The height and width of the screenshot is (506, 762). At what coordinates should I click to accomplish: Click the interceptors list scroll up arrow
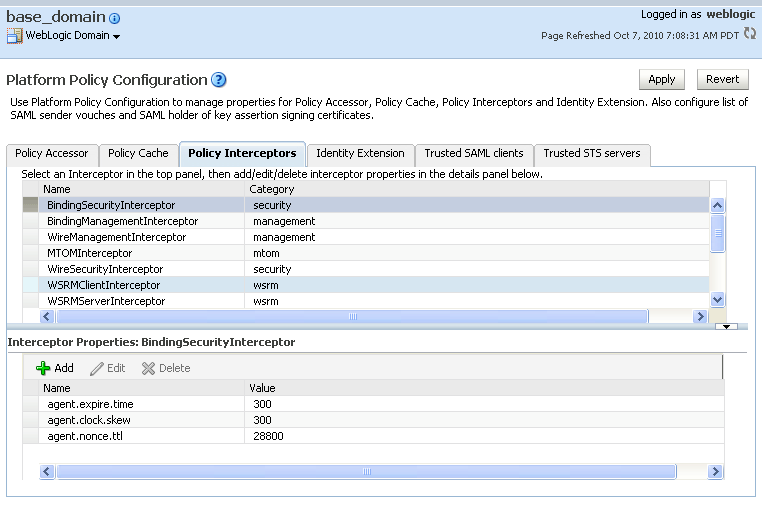[717, 205]
